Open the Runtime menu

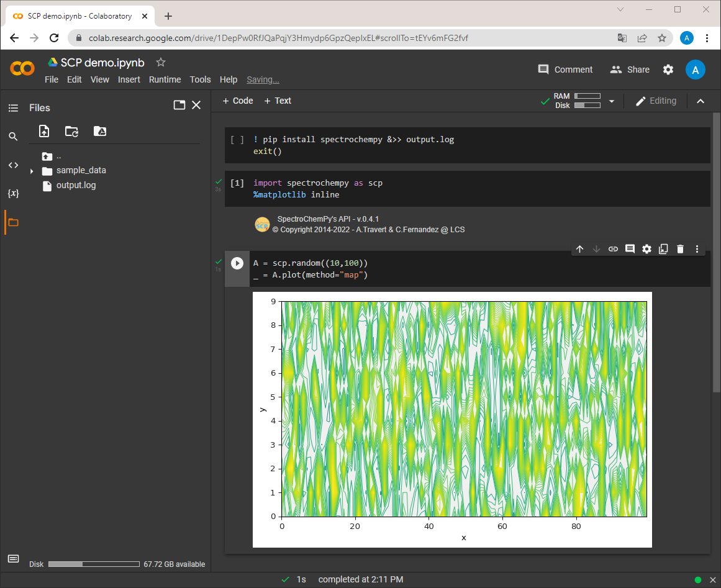(x=165, y=79)
